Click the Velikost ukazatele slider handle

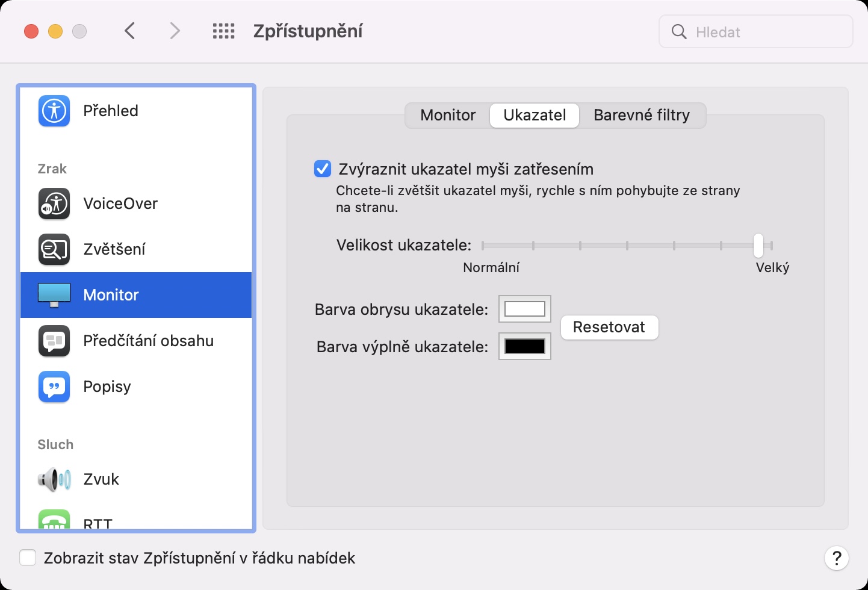pyautogui.click(x=758, y=245)
